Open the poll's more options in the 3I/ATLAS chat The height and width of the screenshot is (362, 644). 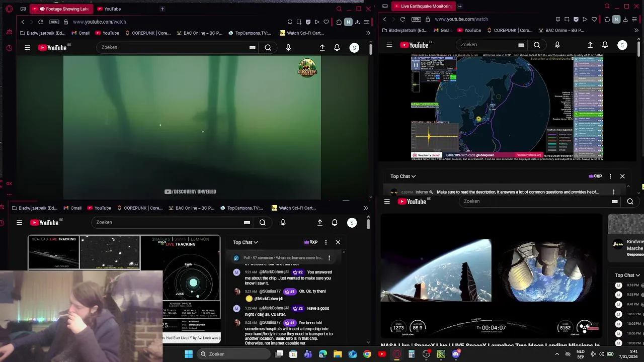coord(329,258)
